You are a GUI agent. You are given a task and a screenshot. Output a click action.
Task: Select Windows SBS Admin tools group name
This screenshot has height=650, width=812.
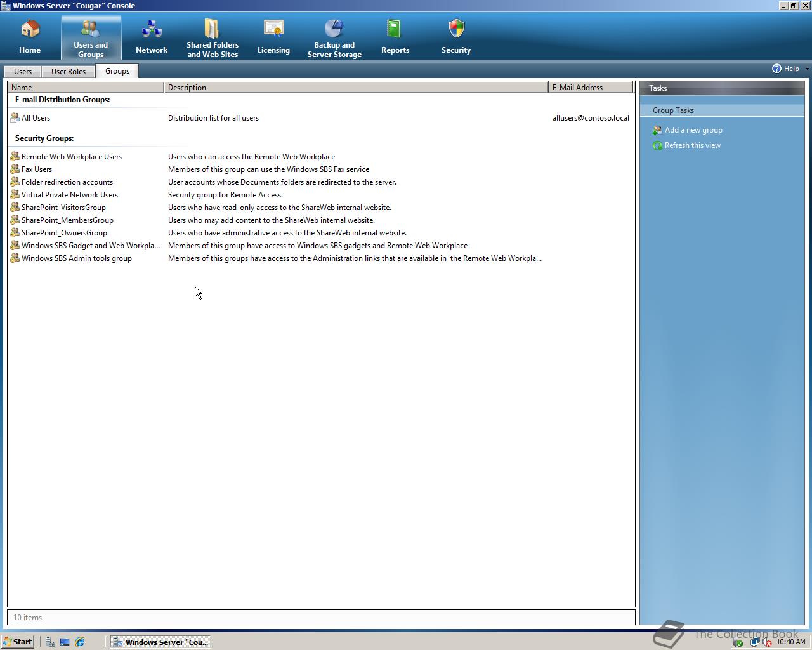(x=77, y=258)
